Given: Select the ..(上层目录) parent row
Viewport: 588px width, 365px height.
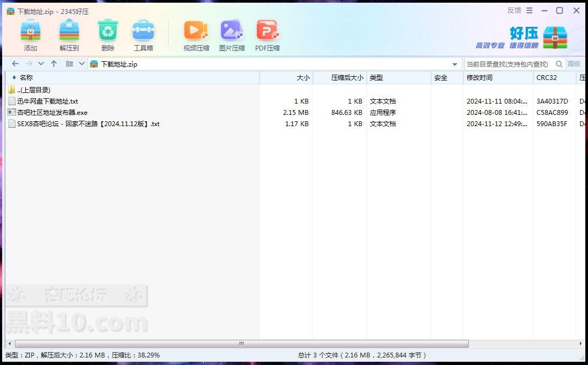Looking at the screenshot, I should click(34, 90).
